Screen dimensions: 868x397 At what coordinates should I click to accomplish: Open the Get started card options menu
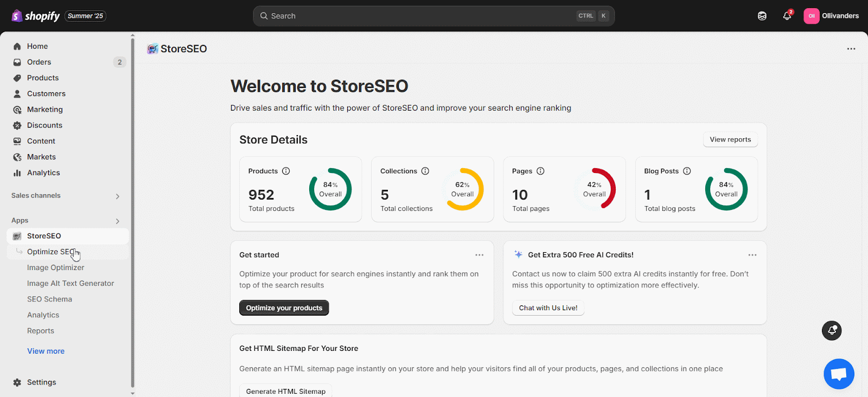click(x=480, y=255)
